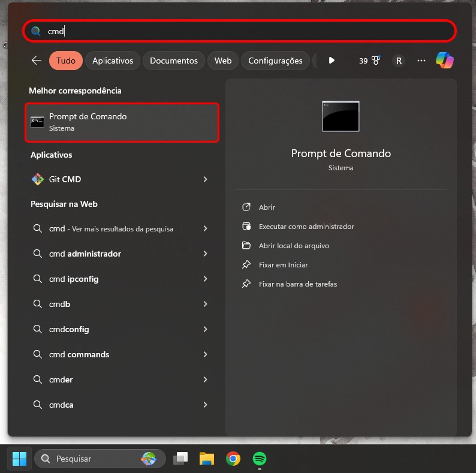The width and height of the screenshot is (476, 473).
Task: Click the Copilot icon in search panel
Action: [444, 61]
